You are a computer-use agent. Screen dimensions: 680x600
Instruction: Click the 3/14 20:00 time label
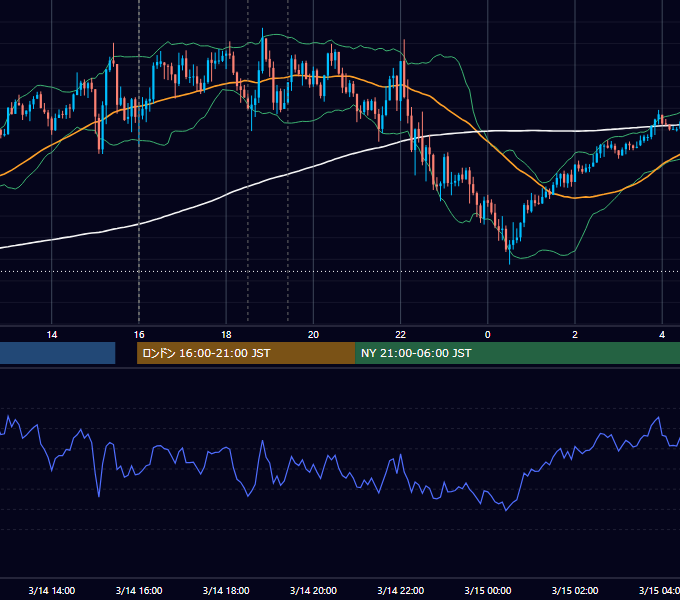tap(313, 590)
